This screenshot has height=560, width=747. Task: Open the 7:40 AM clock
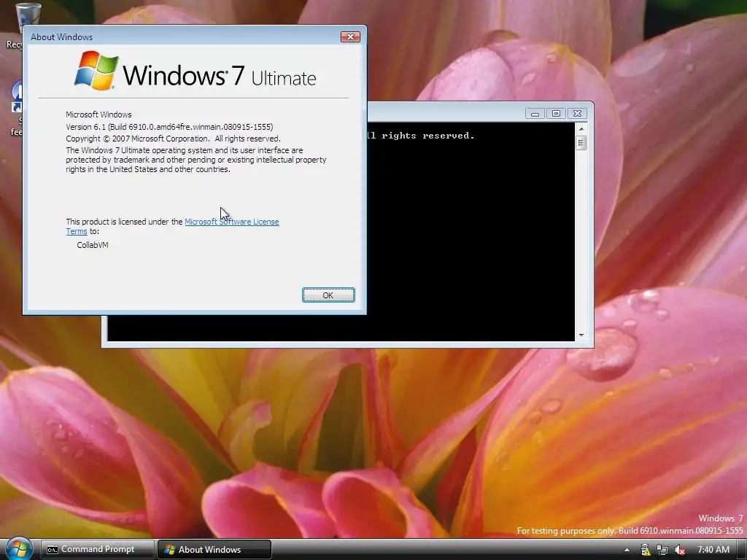713,550
